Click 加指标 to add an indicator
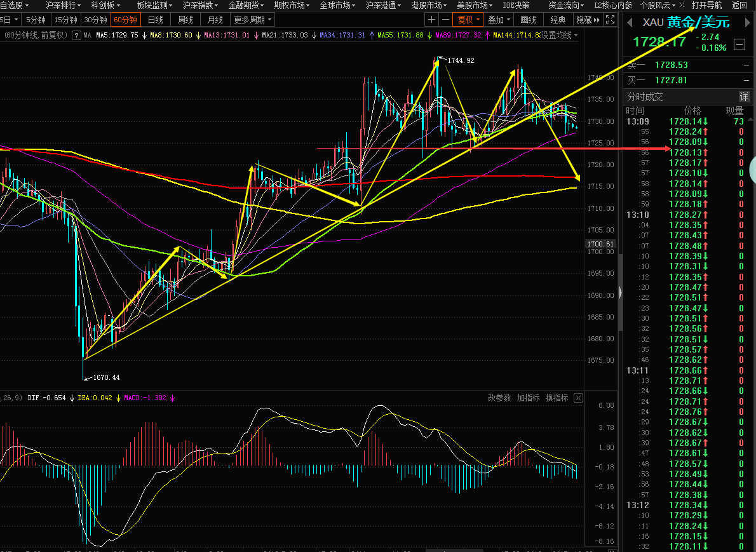The image size is (756, 552). point(528,398)
